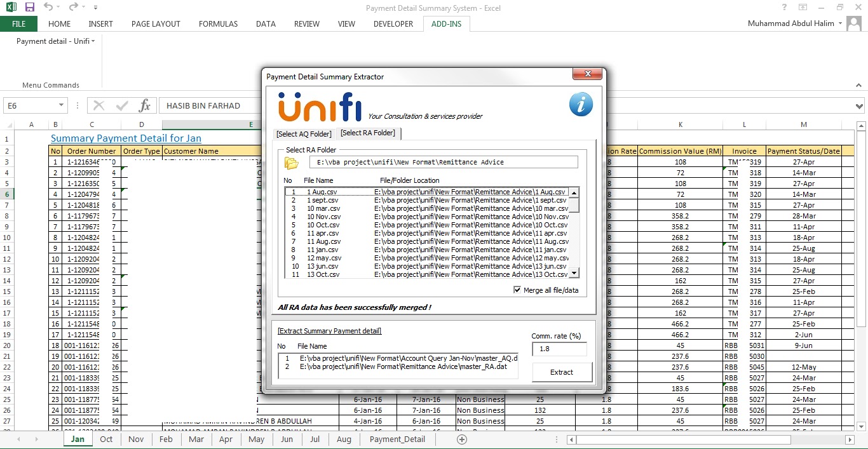The width and height of the screenshot is (868, 449).
Task: Click file list scrollbar down arrow
Action: (x=574, y=273)
